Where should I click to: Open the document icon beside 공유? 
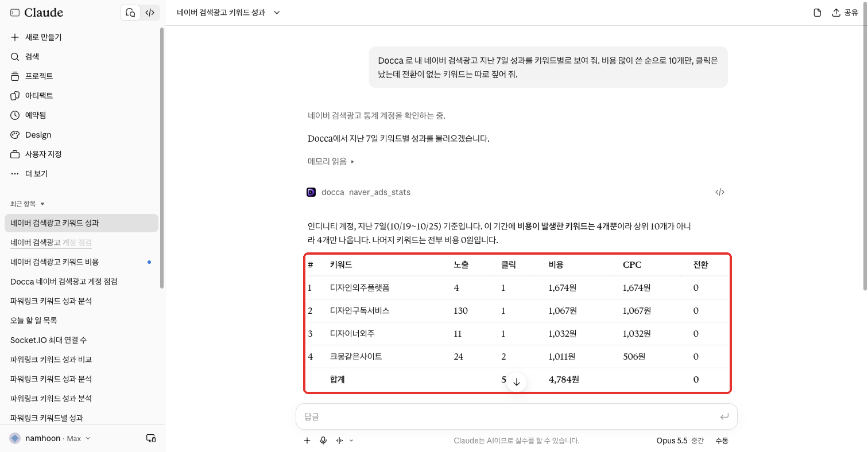[x=817, y=13]
